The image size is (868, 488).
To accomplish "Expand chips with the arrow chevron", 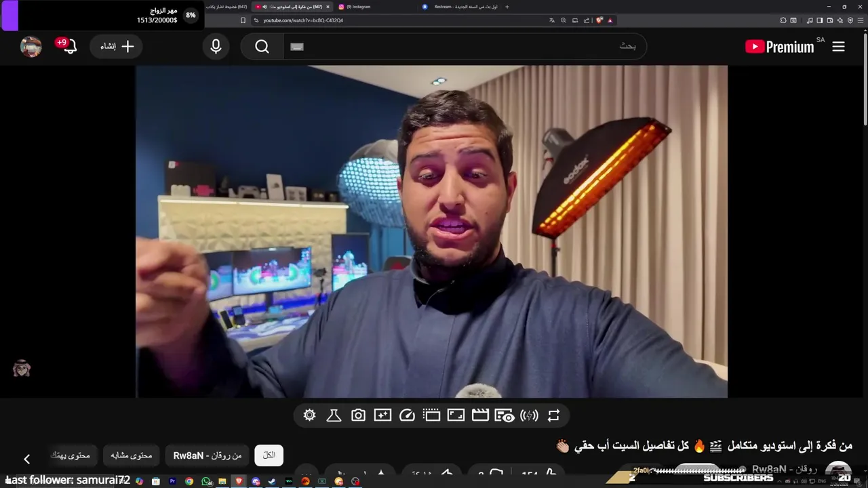I will click(x=27, y=459).
